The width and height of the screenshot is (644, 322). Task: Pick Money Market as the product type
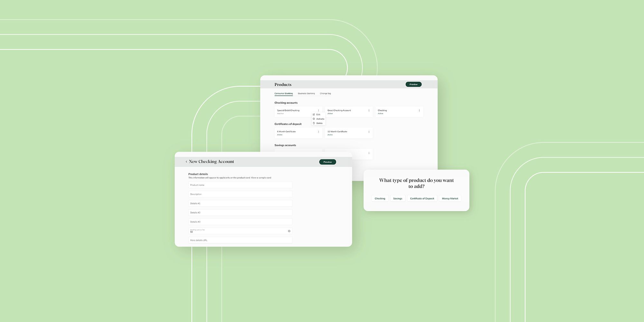[450, 198]
